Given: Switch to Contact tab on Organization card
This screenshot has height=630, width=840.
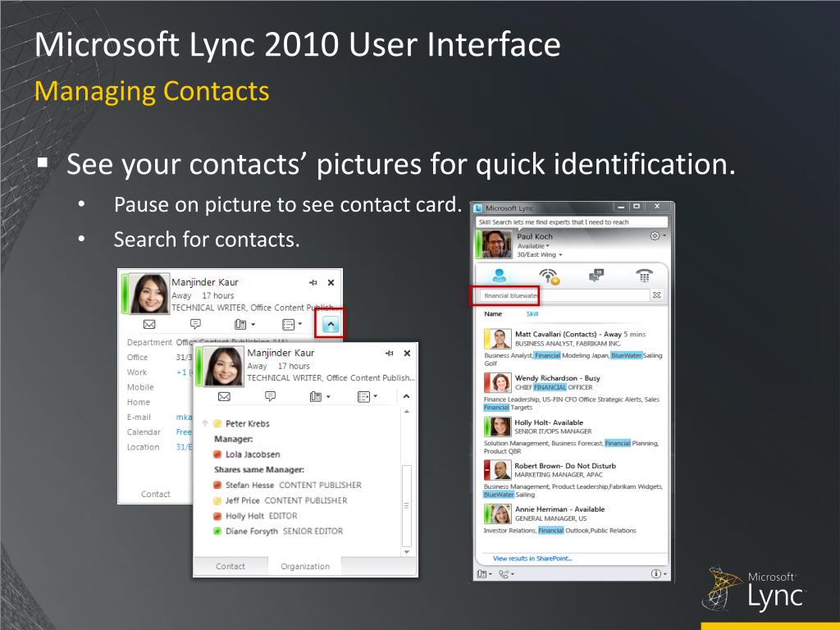Looking at the screenshot, I should [231, 566].
